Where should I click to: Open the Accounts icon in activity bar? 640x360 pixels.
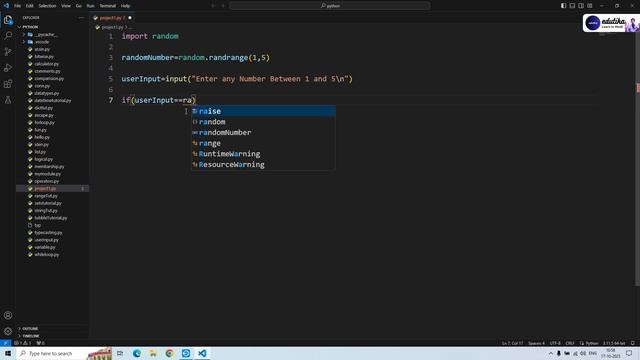(8, 315)
